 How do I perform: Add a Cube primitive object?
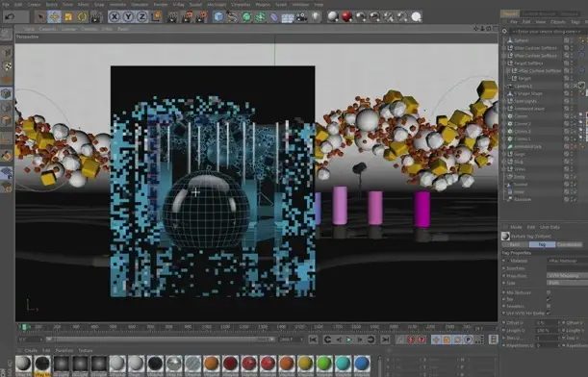tap(218, 17)
